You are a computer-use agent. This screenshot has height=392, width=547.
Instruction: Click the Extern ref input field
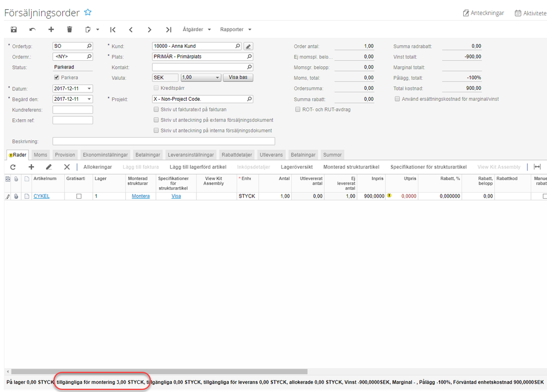(73, 120)
